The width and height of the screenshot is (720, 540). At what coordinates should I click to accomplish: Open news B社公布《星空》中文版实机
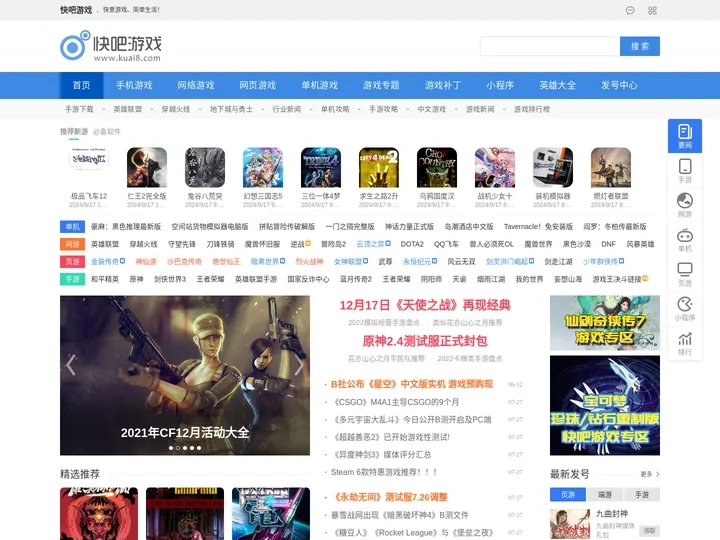tap(412, 384)
